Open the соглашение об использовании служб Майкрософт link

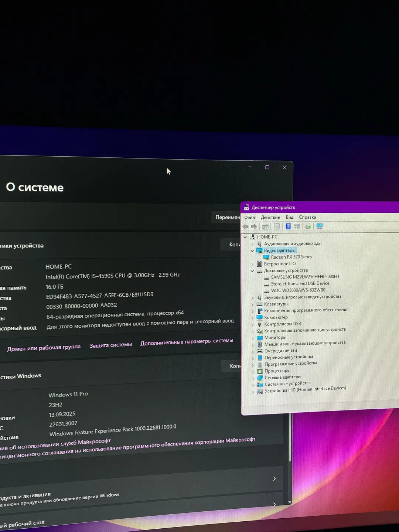click(x=55, y=445)
